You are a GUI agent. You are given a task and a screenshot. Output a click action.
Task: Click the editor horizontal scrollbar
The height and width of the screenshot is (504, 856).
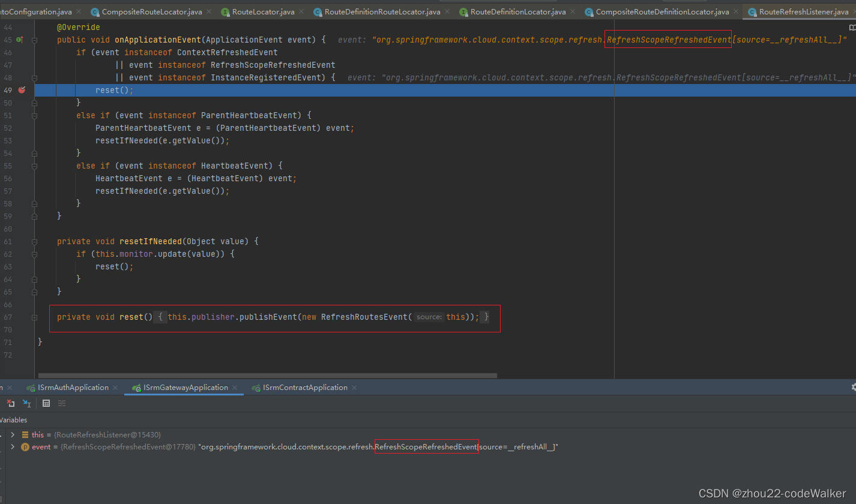coord(267,376)
